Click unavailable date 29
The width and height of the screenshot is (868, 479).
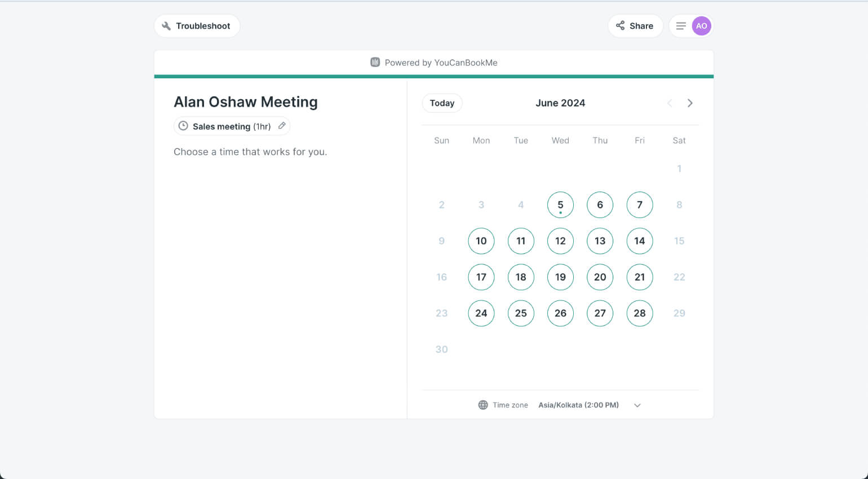point(679,313)
